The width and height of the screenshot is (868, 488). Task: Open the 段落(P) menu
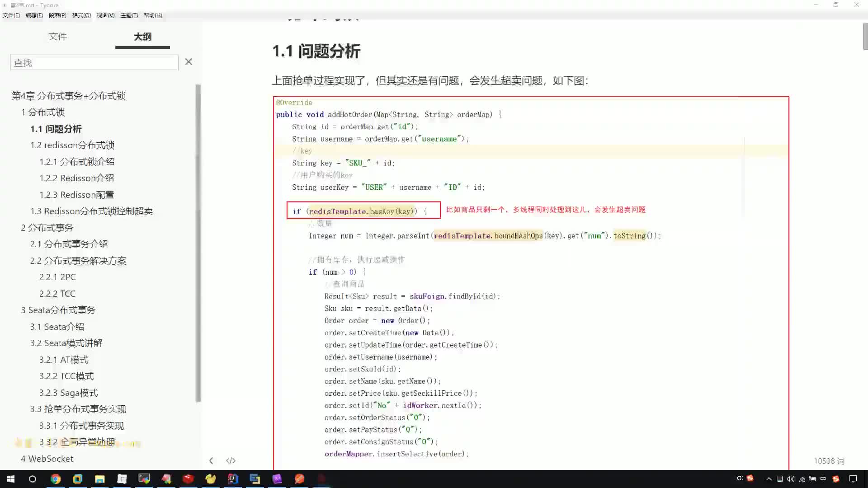57,15
